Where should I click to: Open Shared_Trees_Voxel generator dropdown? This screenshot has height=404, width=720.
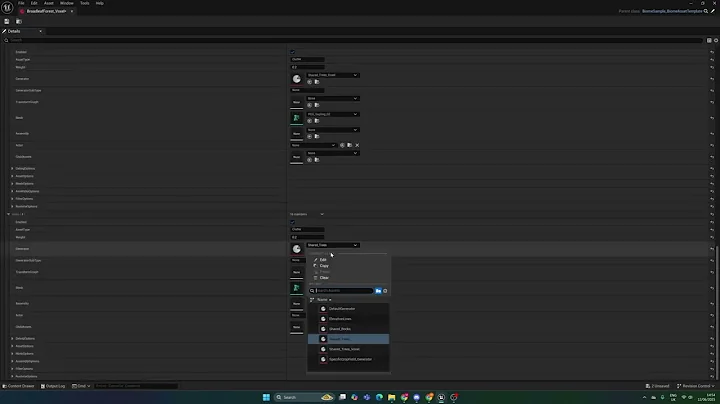tap(332, 75)
